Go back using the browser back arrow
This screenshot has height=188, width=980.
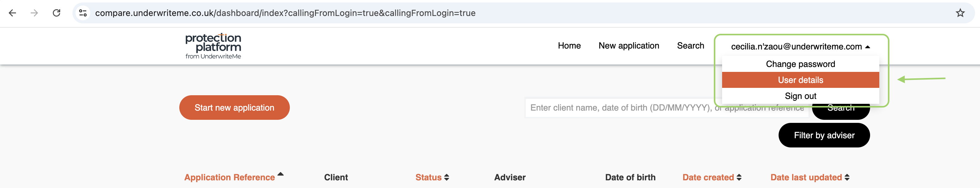12,13
